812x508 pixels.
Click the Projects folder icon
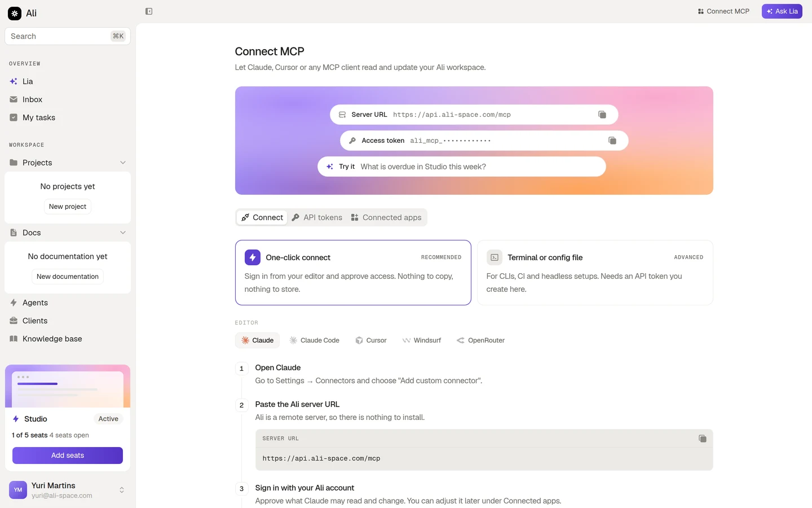[14, 163]
